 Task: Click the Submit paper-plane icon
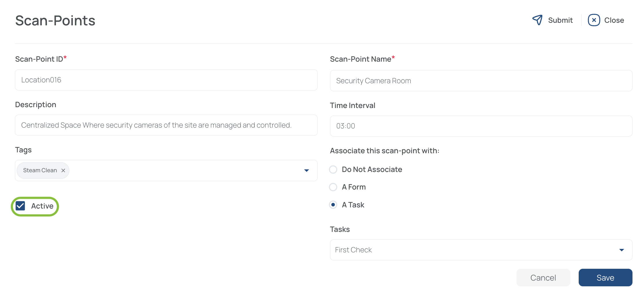[537, 20]
